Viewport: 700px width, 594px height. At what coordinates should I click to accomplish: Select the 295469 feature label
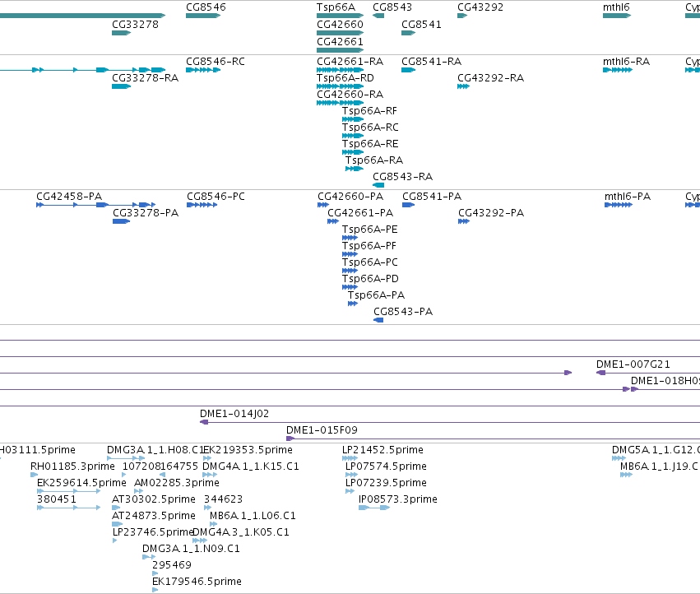[x=172, y=565]
